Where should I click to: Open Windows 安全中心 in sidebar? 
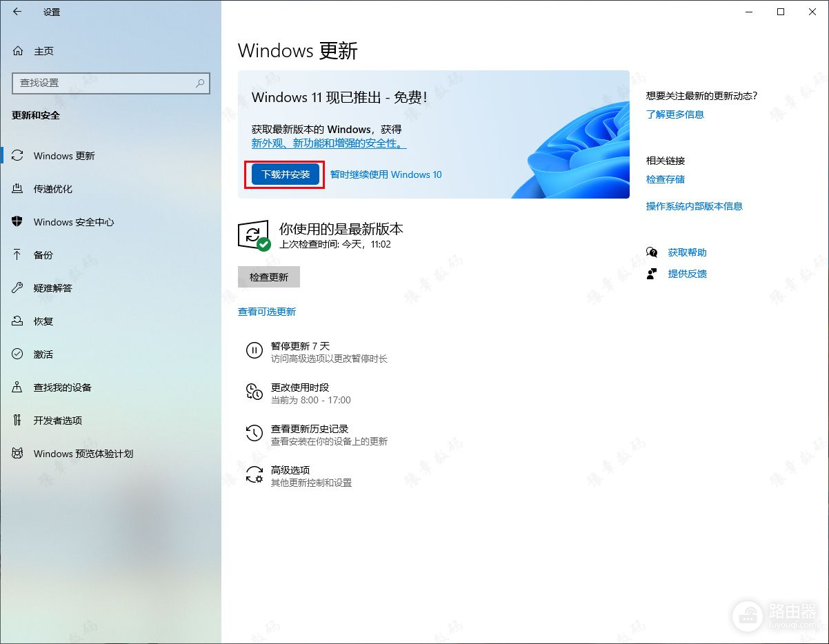[73, 222]
